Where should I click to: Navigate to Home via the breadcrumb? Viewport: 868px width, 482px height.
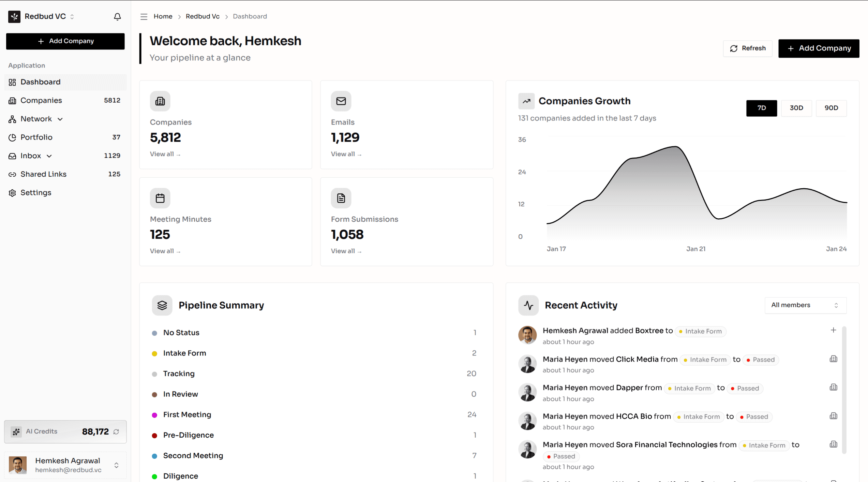(163, 16)
